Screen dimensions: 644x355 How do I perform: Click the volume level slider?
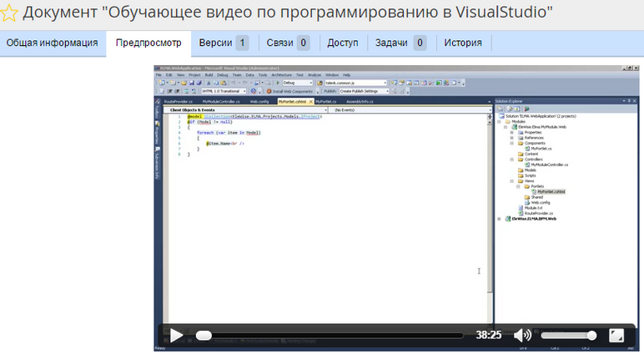tap(569, 335)
